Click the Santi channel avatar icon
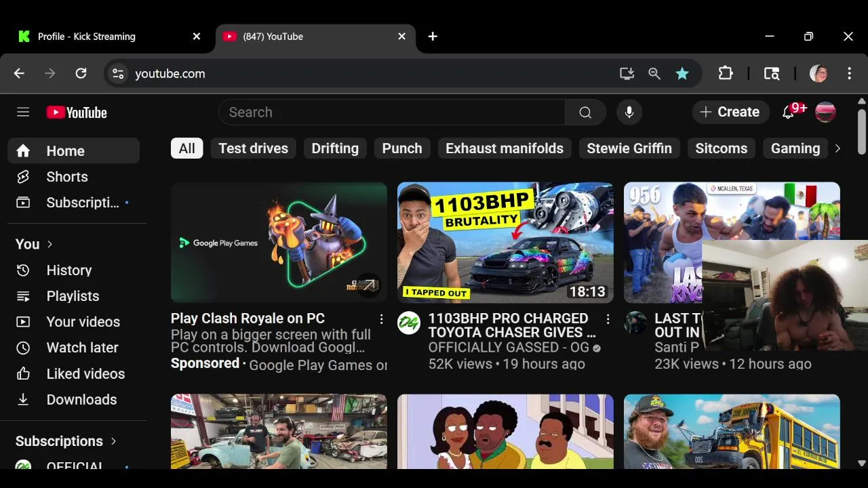 (635, 323)
